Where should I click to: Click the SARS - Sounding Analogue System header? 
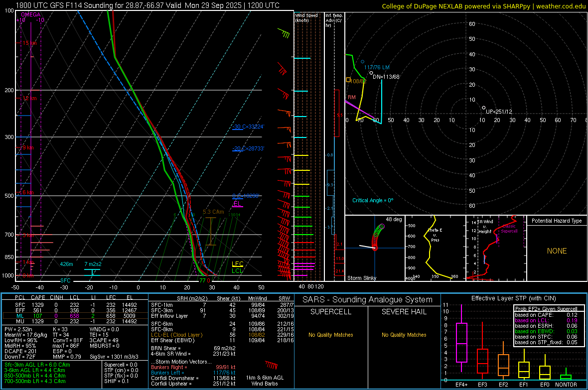(x=368, y=300)
